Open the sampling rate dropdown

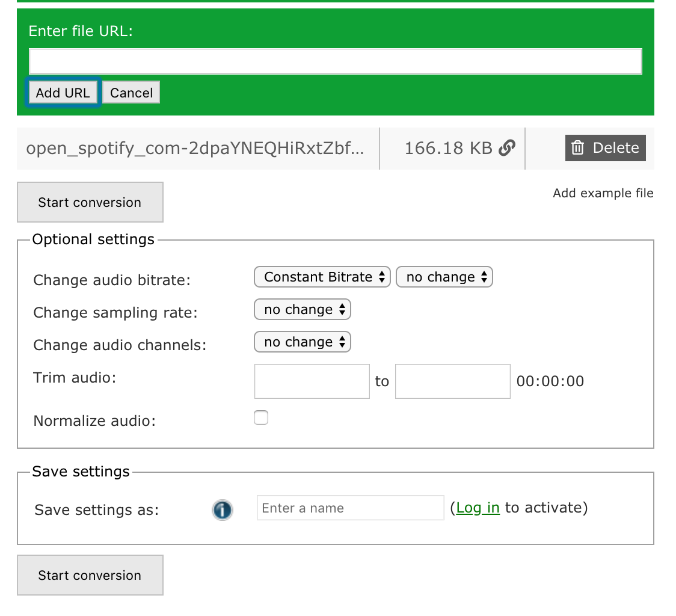[303, 310]
